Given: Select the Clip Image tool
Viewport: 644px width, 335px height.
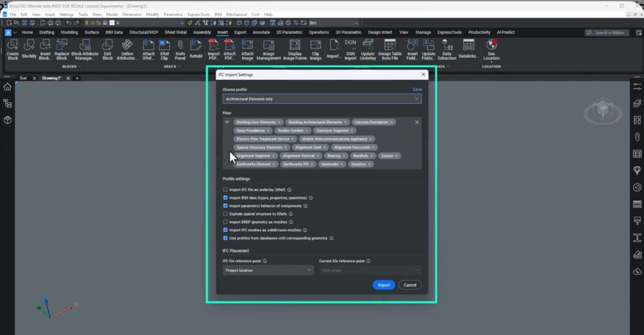Looking at the screenshot, I should [x=316, y=49].
